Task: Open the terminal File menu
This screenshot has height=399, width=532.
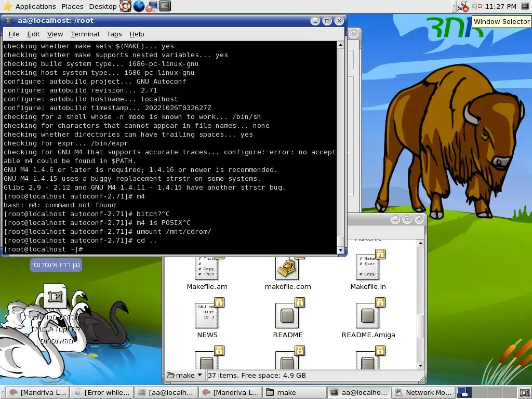Action: pos(14,34)
